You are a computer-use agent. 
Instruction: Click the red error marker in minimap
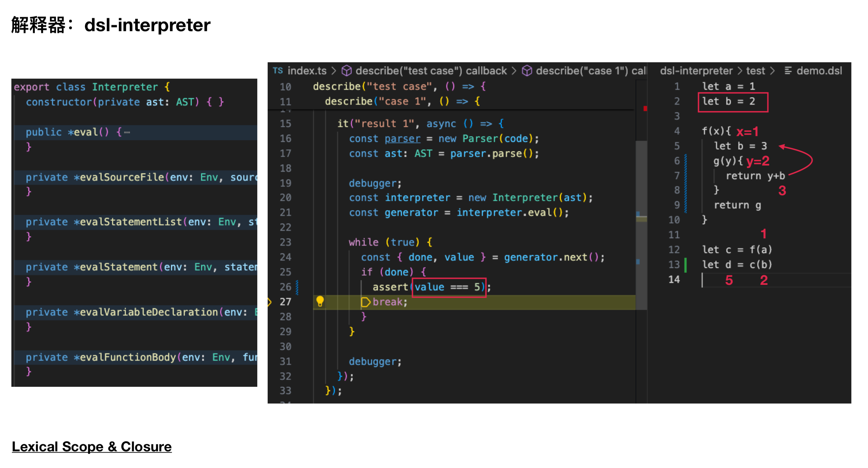tap(645, 108)
